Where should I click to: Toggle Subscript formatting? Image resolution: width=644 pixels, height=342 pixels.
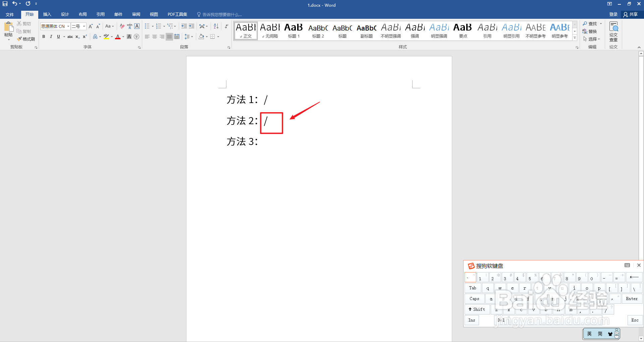point(77,37)
